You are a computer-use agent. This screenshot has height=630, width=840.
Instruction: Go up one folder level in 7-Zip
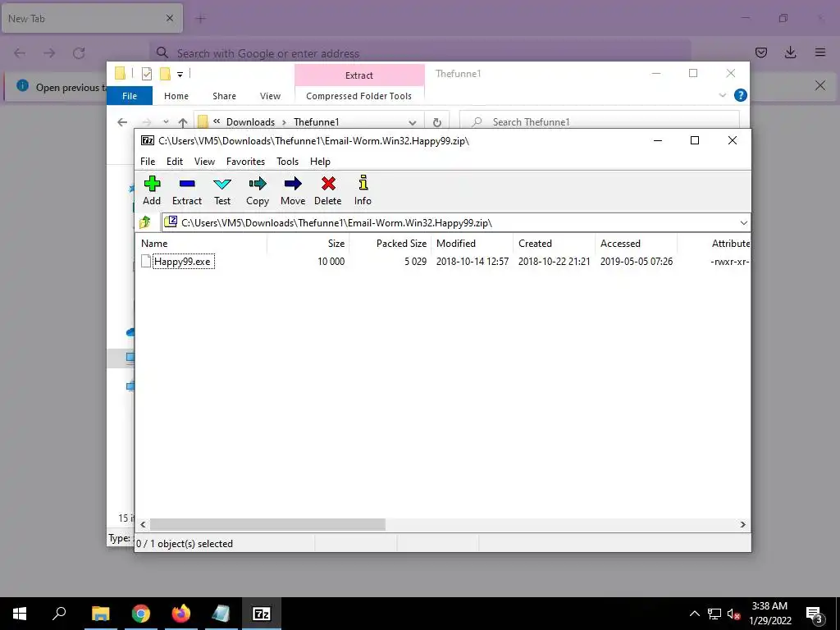pyautogui.click(x=145, y=222)
